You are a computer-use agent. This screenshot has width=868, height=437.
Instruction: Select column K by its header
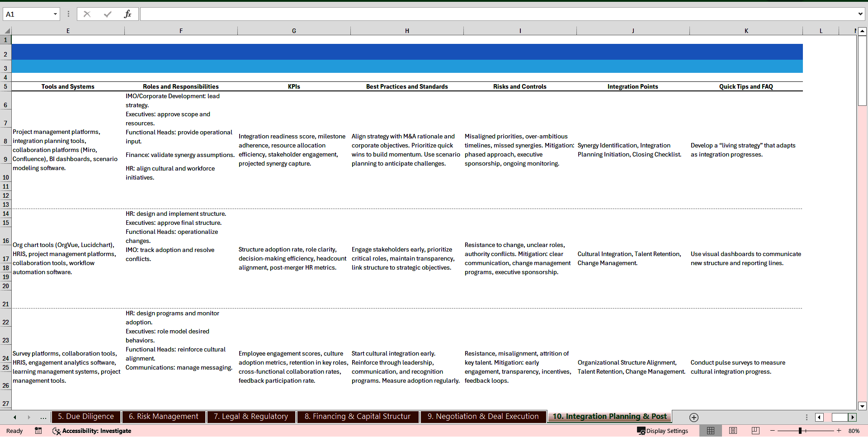[746, 30]
